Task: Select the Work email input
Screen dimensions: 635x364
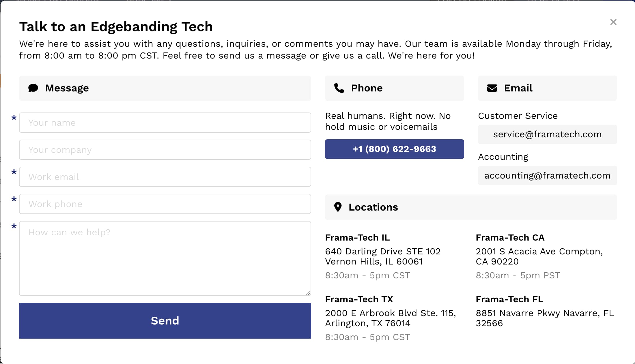Action: (165, 177)
